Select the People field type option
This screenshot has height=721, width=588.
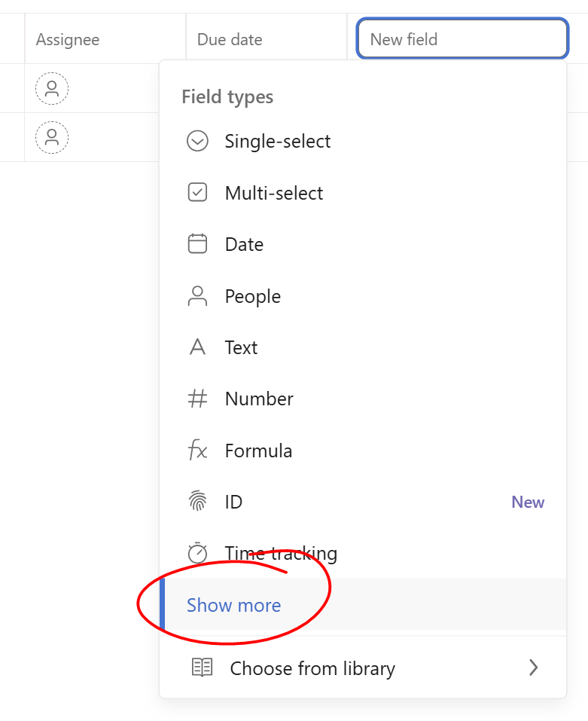click(x=363, y=295)
